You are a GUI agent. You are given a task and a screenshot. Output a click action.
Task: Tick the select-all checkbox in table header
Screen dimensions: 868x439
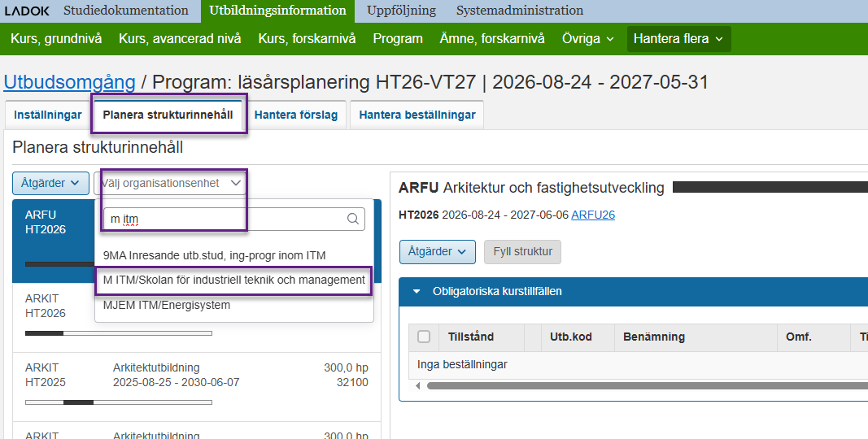[424, 337]
